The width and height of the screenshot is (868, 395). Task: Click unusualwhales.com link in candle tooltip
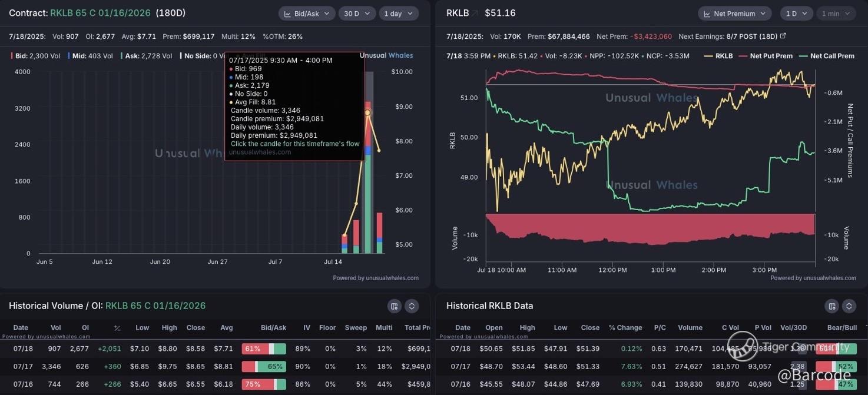260,152
